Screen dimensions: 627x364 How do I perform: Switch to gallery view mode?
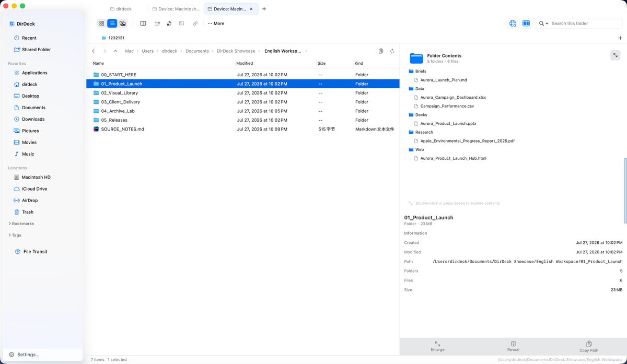pyautogui.click(x=123, y=24)
